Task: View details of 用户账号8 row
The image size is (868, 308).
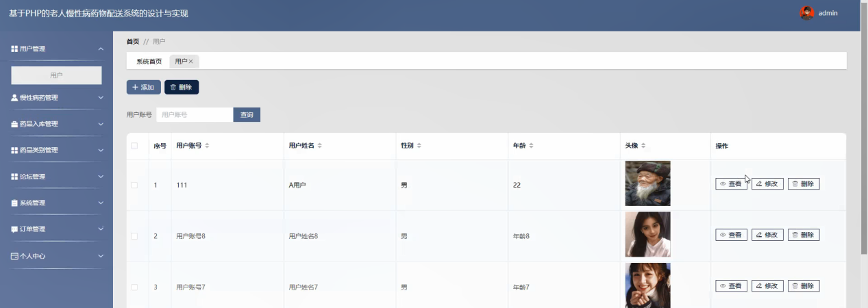Action: coord(731,235)
